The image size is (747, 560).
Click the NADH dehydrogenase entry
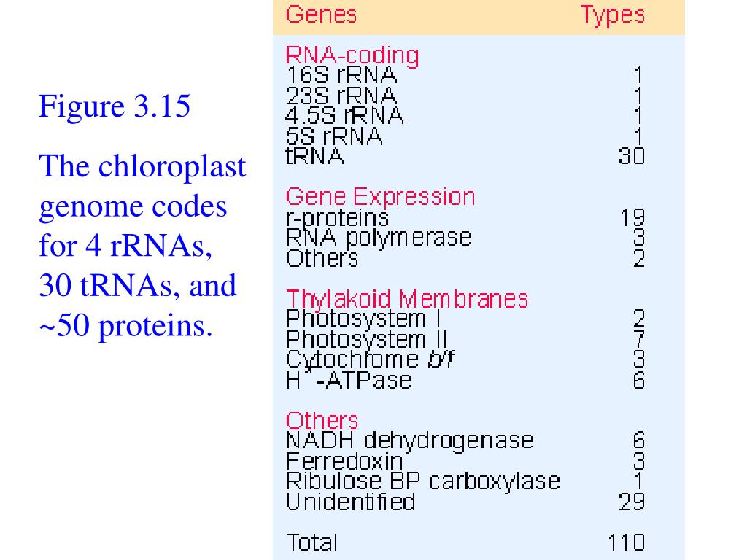click(x=409, y=440)
